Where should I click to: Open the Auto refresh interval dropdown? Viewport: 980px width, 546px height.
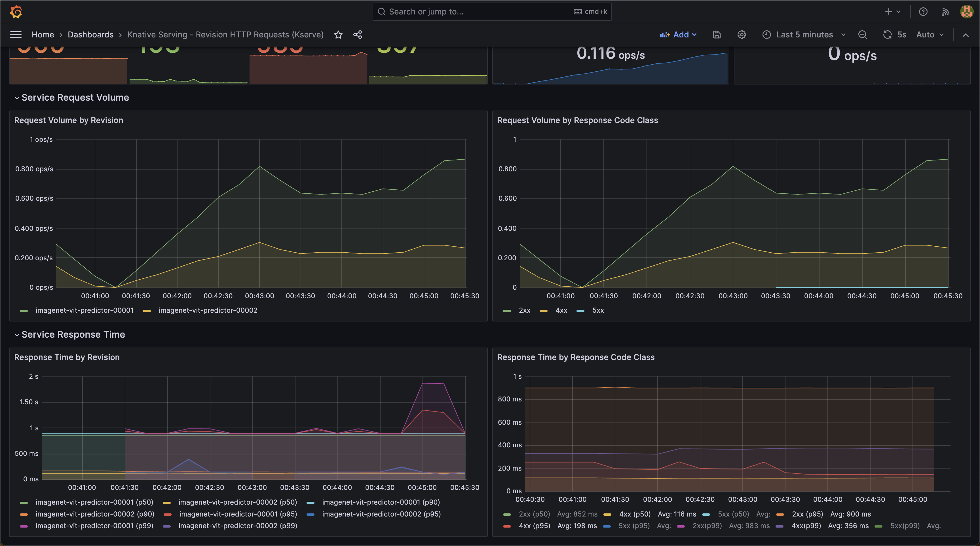930,35
